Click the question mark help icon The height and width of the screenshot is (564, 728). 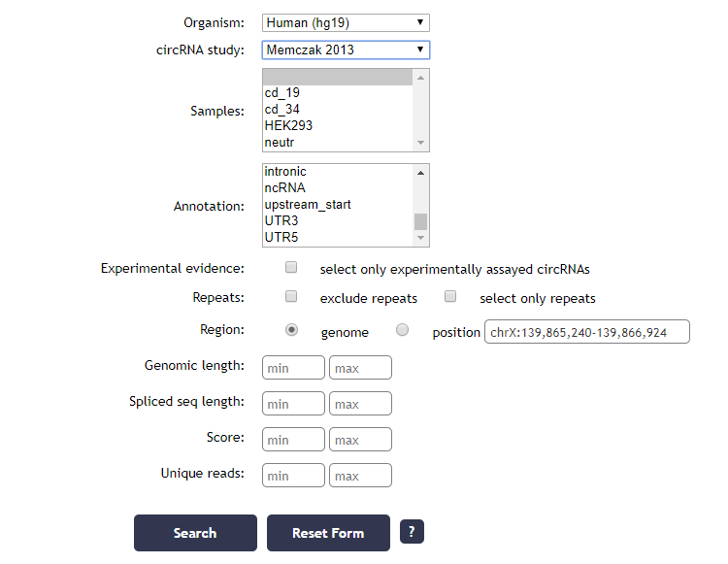[412, 532]
